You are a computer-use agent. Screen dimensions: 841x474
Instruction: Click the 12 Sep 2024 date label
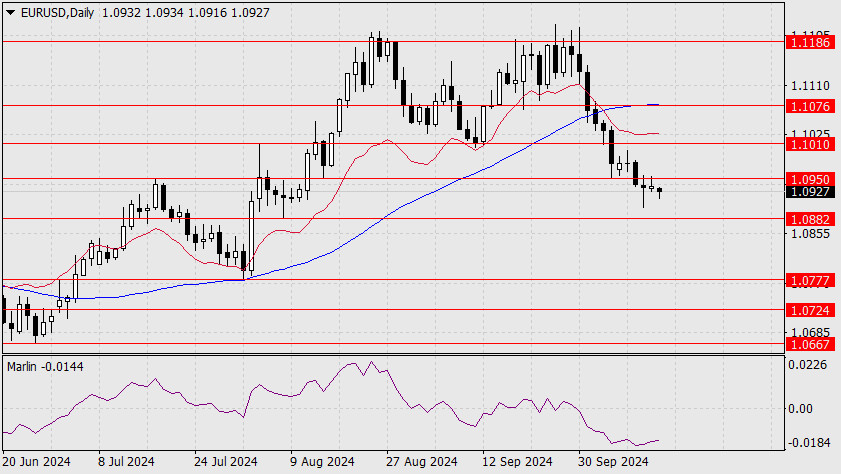click(x=517, y=462)
